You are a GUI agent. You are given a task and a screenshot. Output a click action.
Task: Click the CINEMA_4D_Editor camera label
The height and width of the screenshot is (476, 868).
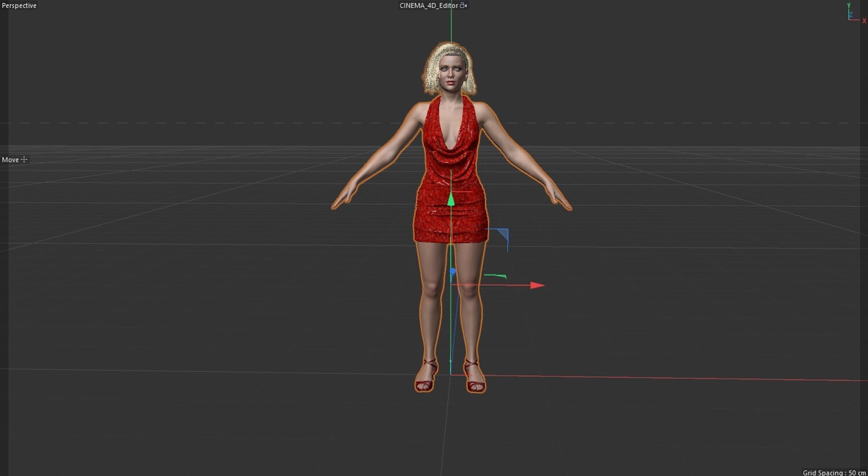click(429, 6)
